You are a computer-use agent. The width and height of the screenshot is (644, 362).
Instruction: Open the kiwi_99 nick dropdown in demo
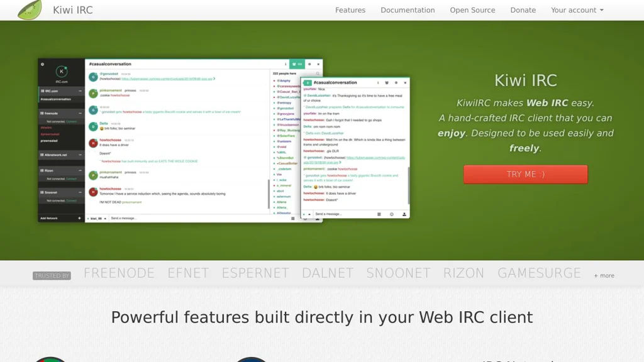pyautogui.click(x=98, y=219)
